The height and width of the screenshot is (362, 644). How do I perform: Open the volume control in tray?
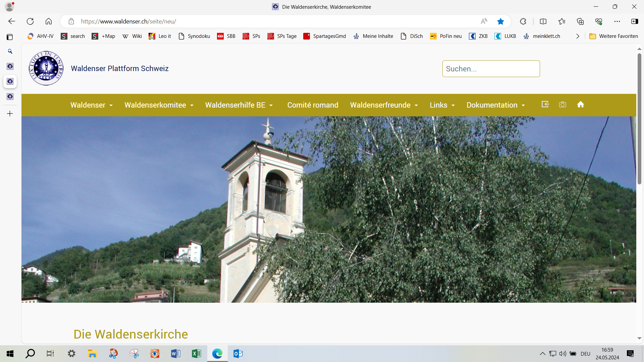562,354
